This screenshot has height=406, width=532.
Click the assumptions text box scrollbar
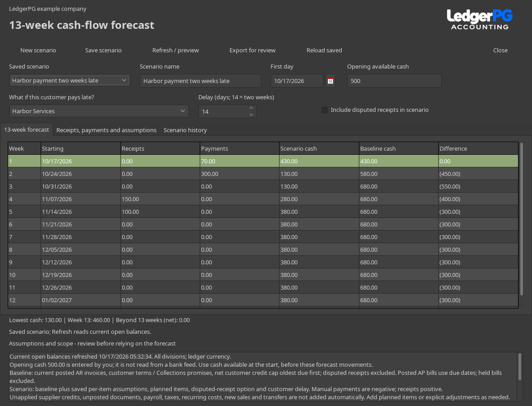click(519, 367)
